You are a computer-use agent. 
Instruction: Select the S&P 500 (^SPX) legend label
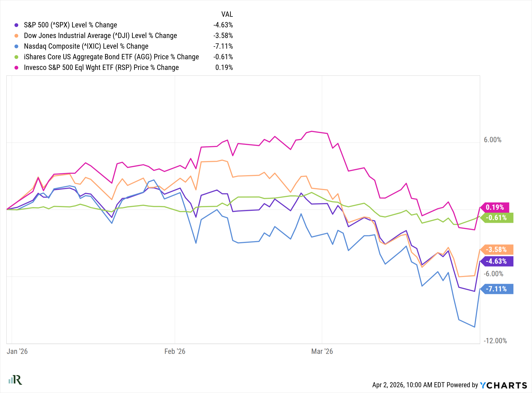click(70, 25)
